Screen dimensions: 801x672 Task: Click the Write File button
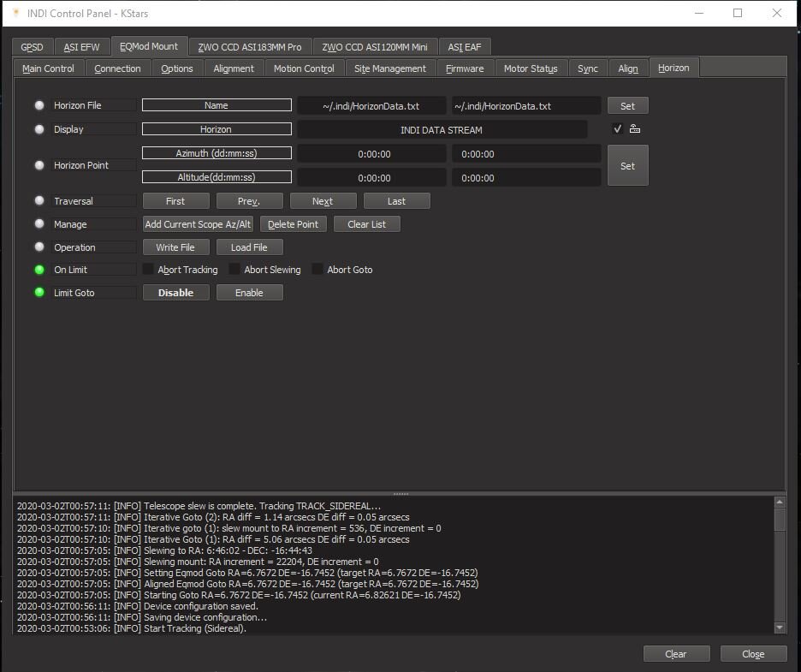click(x=175, y=247)
